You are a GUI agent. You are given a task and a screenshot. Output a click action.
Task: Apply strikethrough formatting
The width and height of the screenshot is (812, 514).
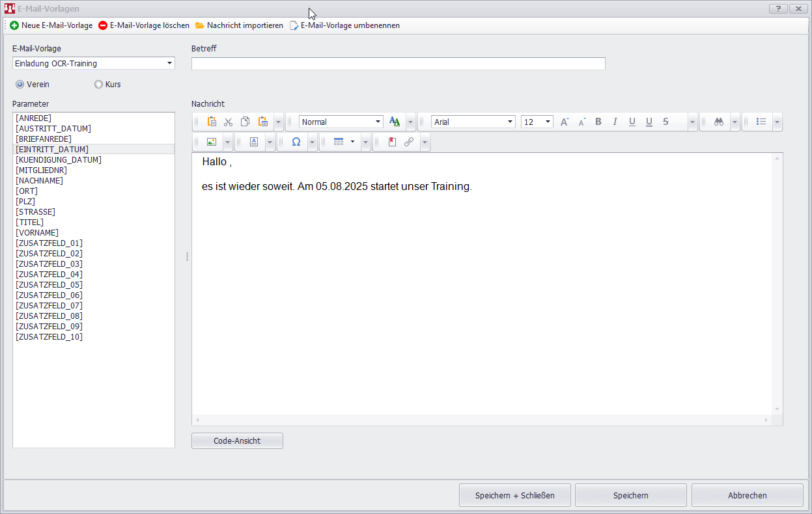(x=665, y=122)
